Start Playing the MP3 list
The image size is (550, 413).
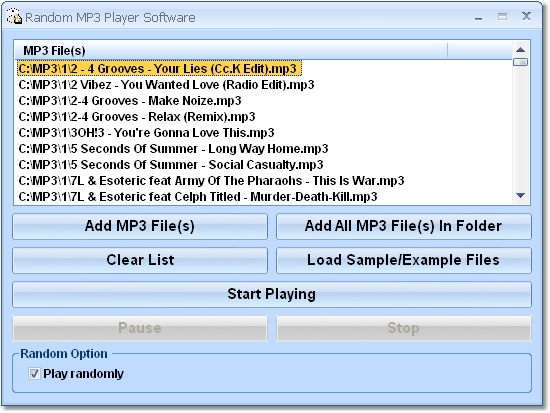(272, 294)
